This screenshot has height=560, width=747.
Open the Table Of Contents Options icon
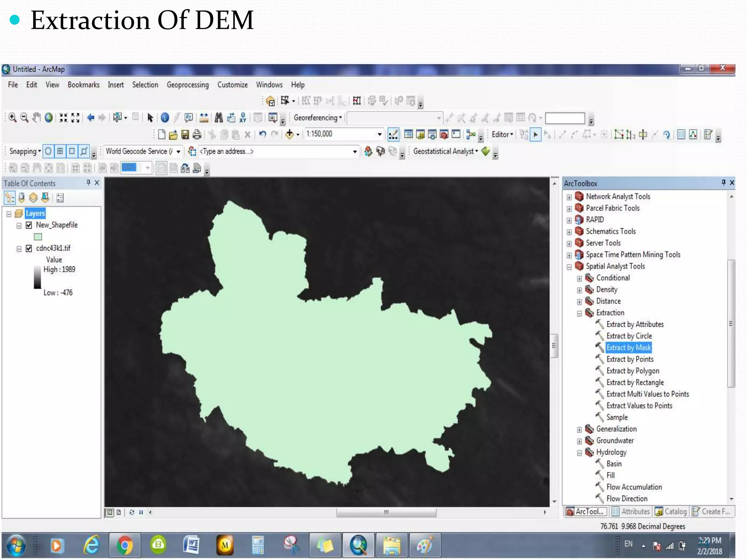pyautogui.click(x=60, y=198)
